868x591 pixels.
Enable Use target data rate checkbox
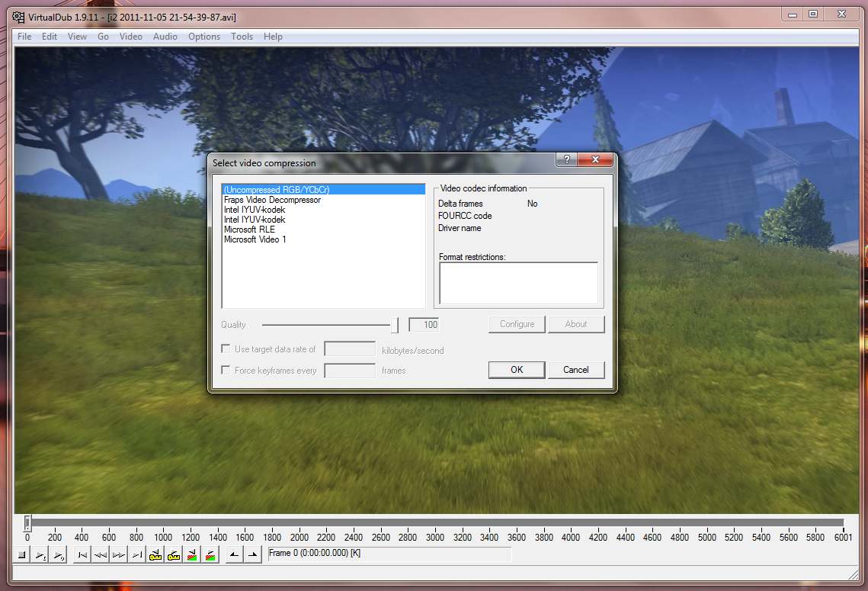226,348
